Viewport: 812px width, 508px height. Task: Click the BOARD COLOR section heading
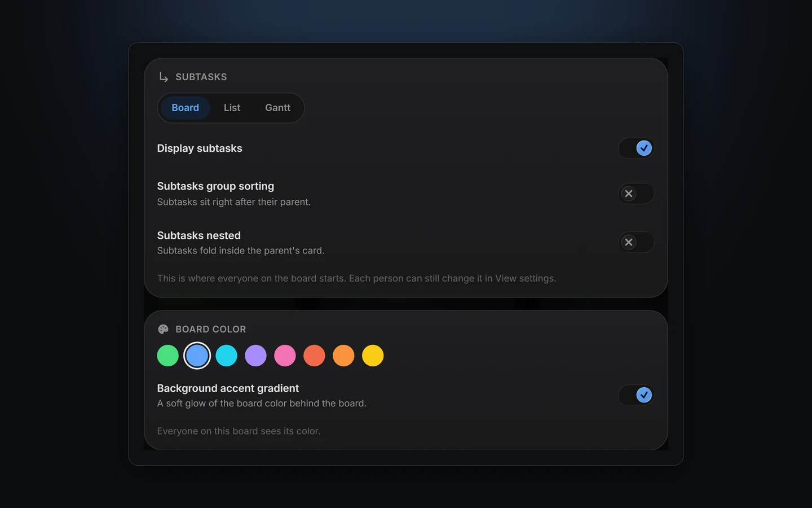click(x=210, y=329)
